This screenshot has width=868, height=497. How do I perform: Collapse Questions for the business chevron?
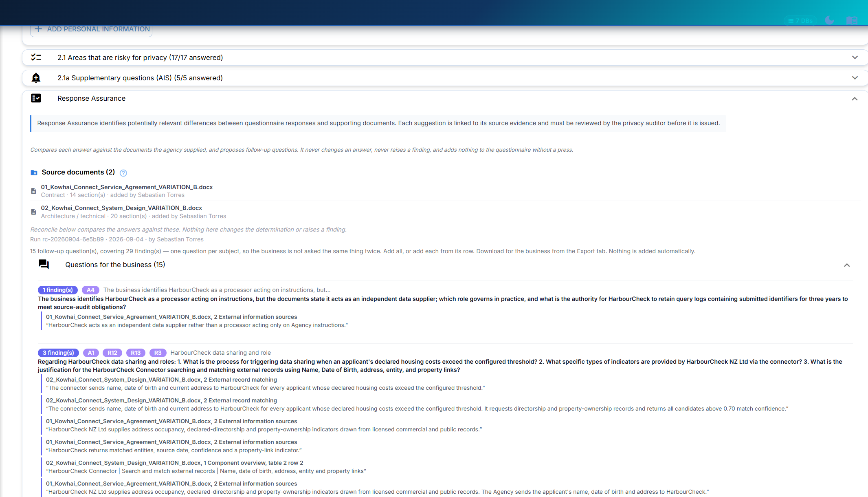click(847, 265)
